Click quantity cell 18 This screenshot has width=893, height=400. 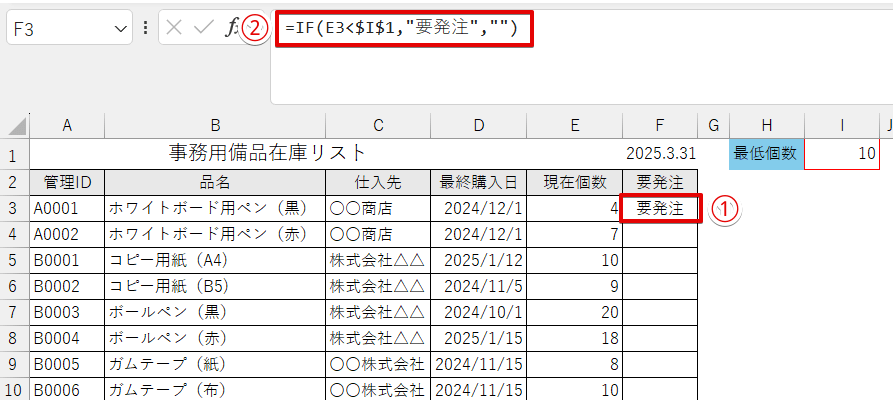tap(575, 338)
